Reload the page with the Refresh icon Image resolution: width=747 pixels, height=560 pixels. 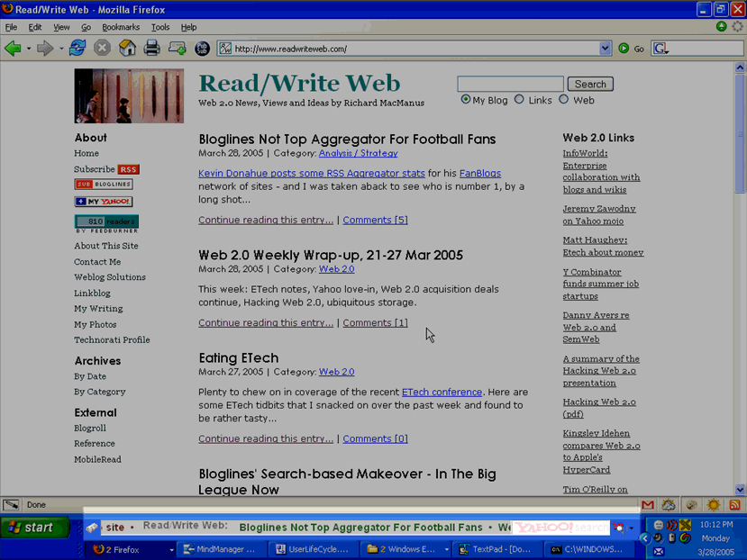pyautogui.click(x=77, y=48)
